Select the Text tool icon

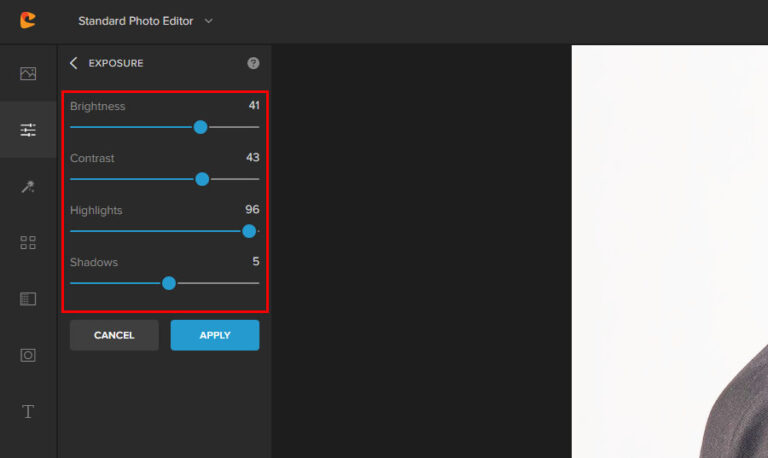pos(28,411)
